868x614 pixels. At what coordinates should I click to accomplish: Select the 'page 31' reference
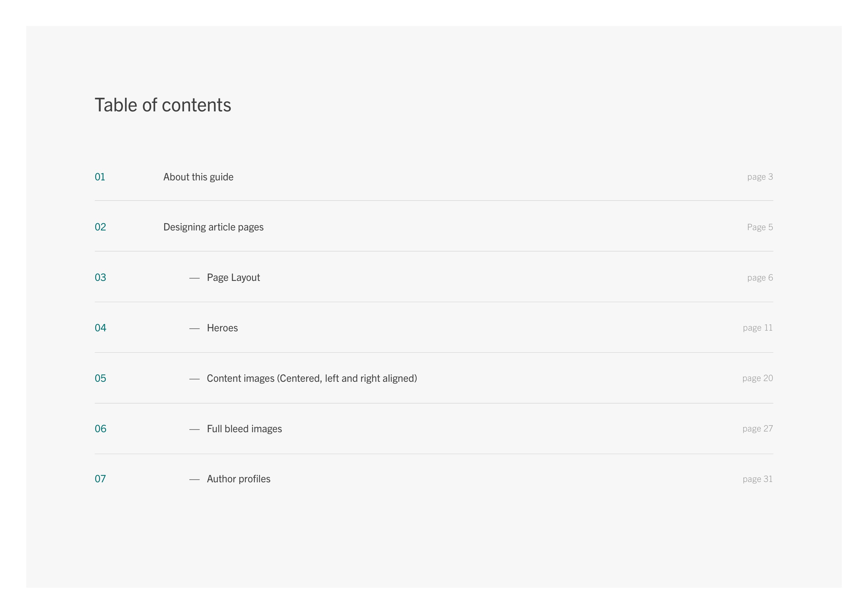click(x=758, y=479)
